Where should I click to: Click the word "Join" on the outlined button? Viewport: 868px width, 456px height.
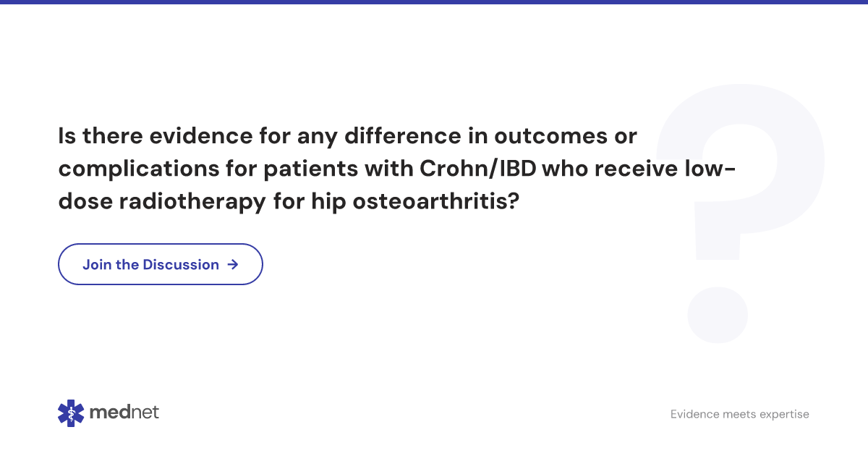click(x=97, y=264)
